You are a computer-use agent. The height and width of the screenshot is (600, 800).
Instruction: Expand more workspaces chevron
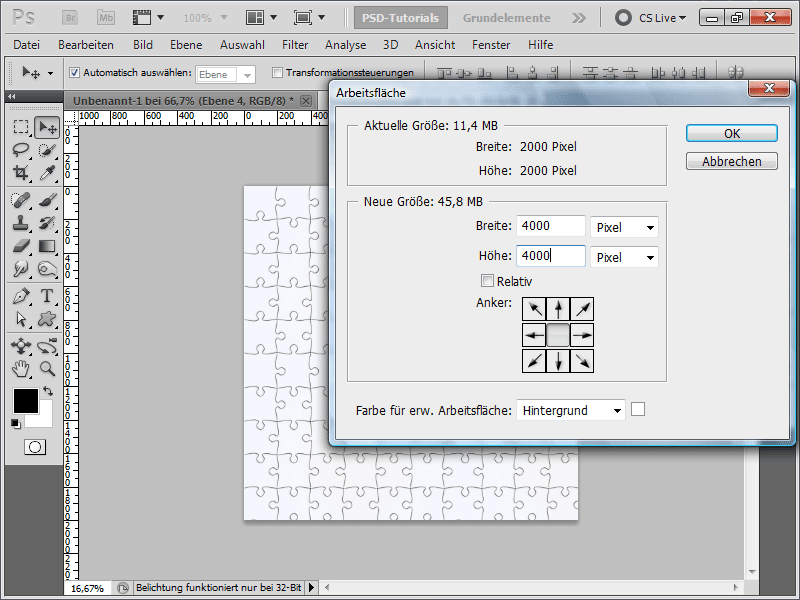[579, 18]
